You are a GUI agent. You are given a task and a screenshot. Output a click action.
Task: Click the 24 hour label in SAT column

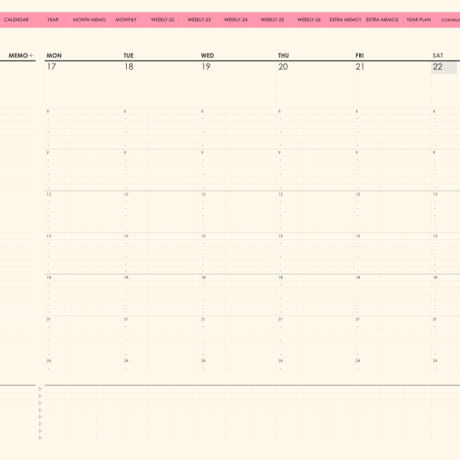tap(435, 361)
